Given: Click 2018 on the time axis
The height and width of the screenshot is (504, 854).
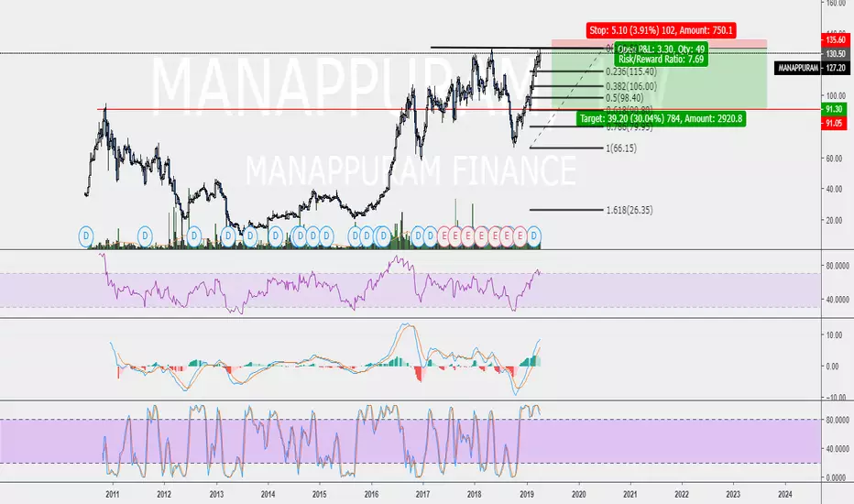Looking at the screenshot, I should (x=475, y=494).
